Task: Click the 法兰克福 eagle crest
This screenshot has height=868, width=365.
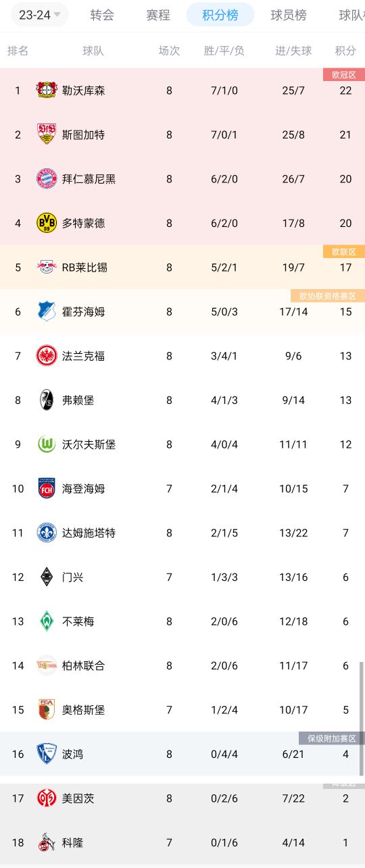Action: click(47, 356)
